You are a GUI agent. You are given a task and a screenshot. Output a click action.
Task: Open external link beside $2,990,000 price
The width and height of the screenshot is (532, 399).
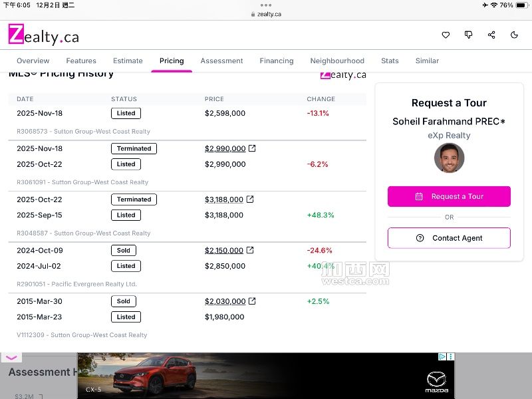tap(251, 148)
